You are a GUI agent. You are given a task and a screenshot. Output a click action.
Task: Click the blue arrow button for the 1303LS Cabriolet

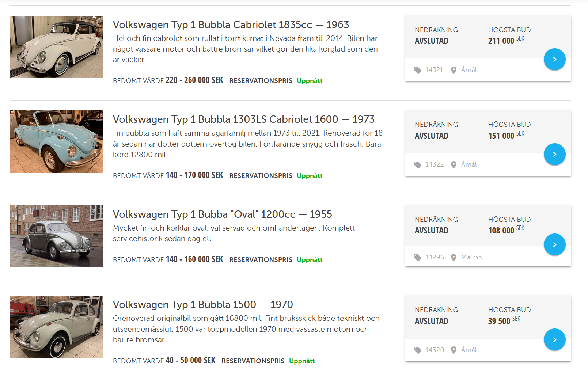(x=554, y=154)
